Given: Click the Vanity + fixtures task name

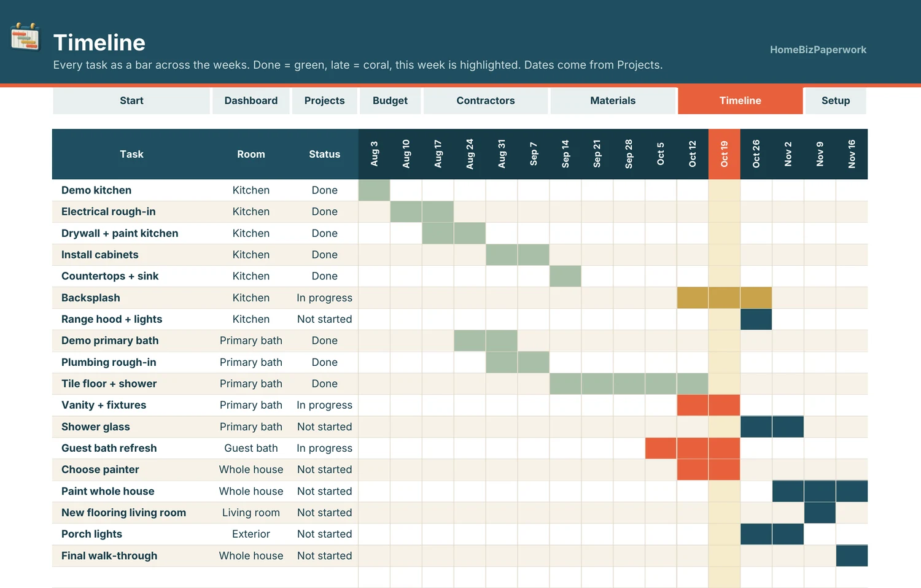Looking at the screenshot, I should point(104,405).
